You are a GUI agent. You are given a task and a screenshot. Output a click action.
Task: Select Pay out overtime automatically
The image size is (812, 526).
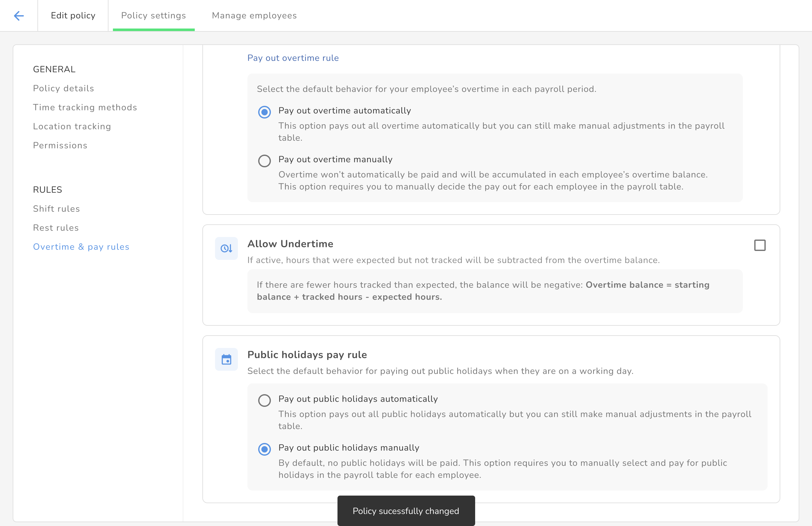click(265, 112)
